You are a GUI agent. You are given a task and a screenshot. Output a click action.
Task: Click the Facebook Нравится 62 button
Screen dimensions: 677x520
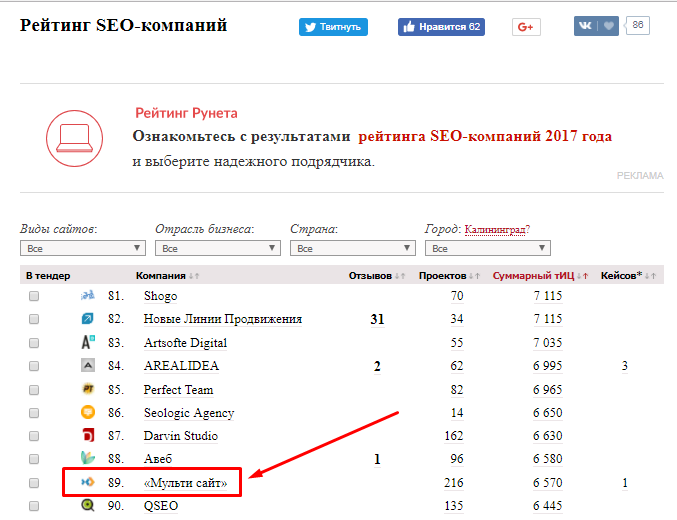[441, 27]
